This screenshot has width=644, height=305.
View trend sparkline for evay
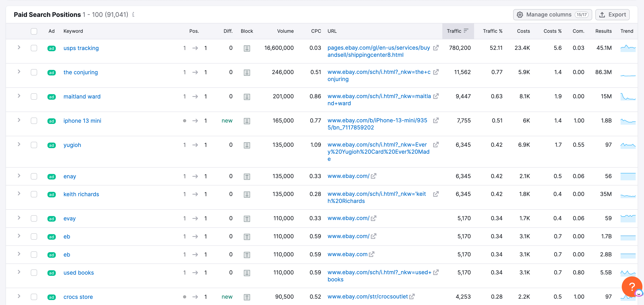pyautogui.click(x=628, y=218)
